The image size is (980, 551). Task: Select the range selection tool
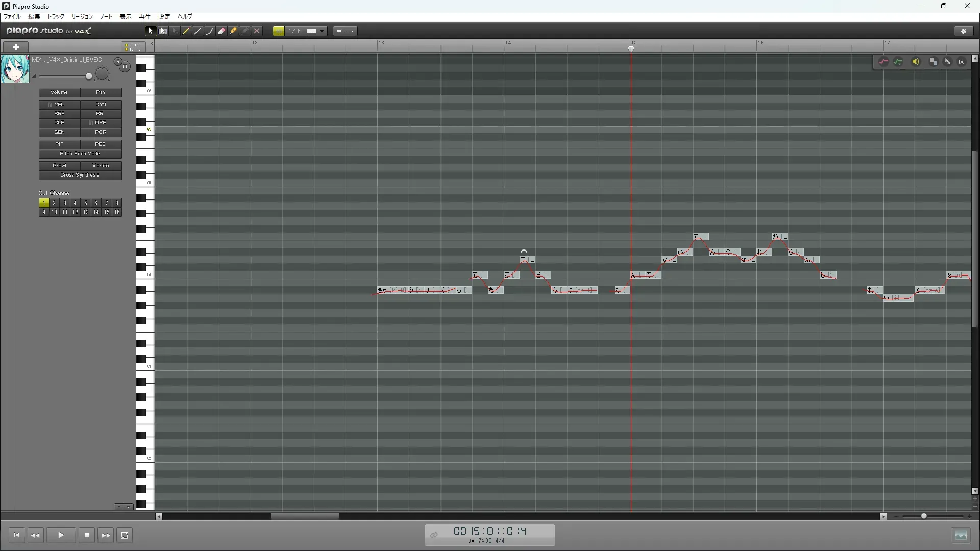pos(163,31)
